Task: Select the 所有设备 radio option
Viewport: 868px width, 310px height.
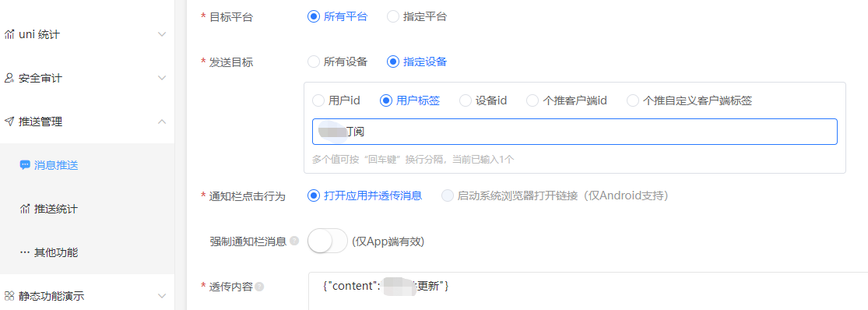Action: pos(313,62)
